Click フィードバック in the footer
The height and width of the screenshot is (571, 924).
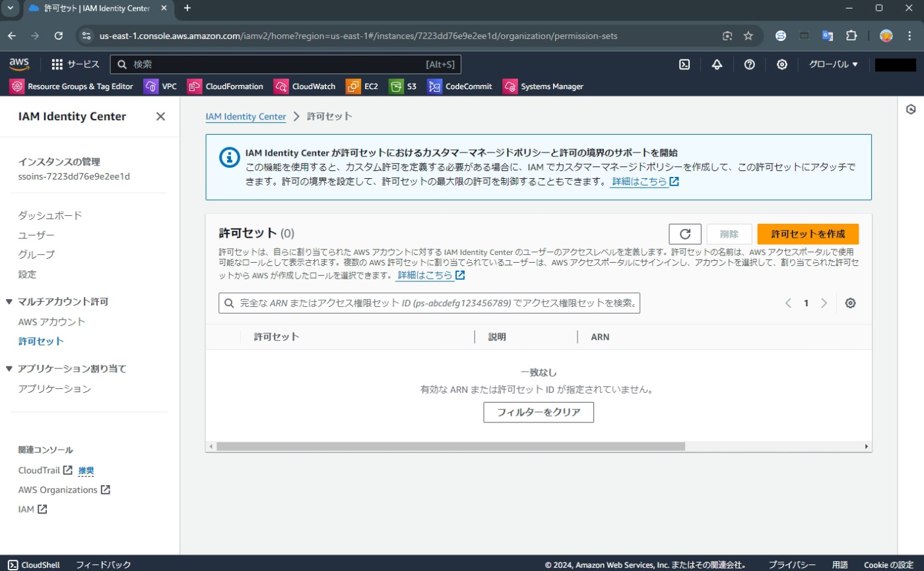point(104,564)
